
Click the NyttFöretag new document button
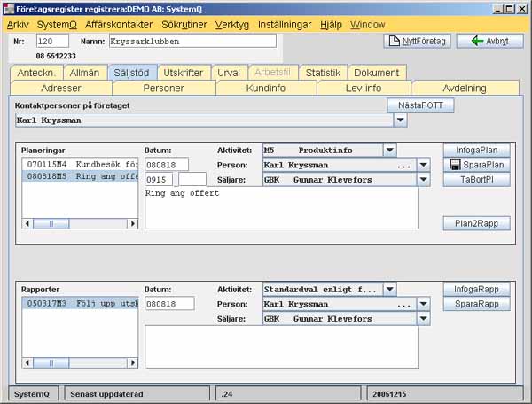coord(417,41)
